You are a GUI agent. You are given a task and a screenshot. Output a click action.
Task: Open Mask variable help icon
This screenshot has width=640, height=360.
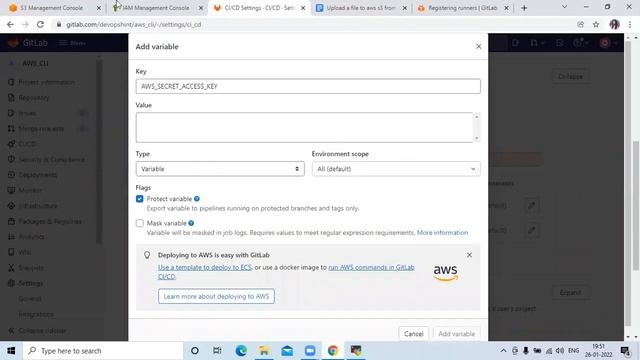coord(191,223)
